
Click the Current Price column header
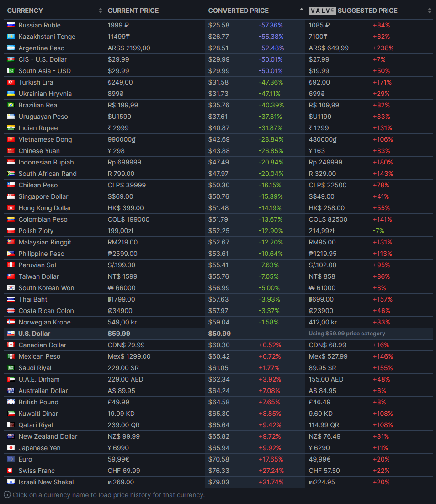(x=133, y=11)
